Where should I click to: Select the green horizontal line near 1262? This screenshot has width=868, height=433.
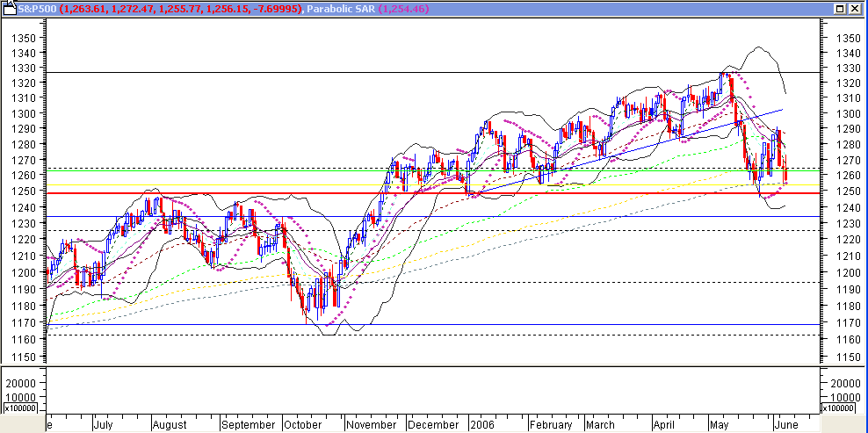pos(431,171)
